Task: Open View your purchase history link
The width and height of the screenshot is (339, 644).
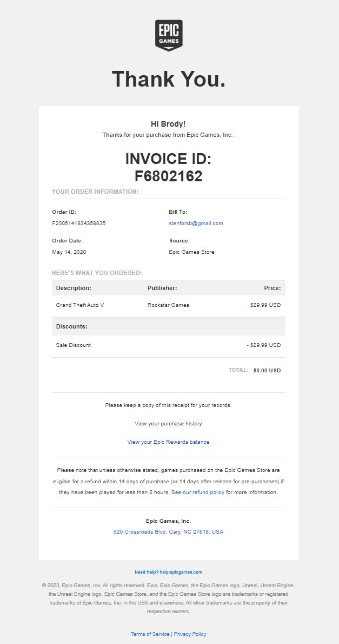Action: 168,424
